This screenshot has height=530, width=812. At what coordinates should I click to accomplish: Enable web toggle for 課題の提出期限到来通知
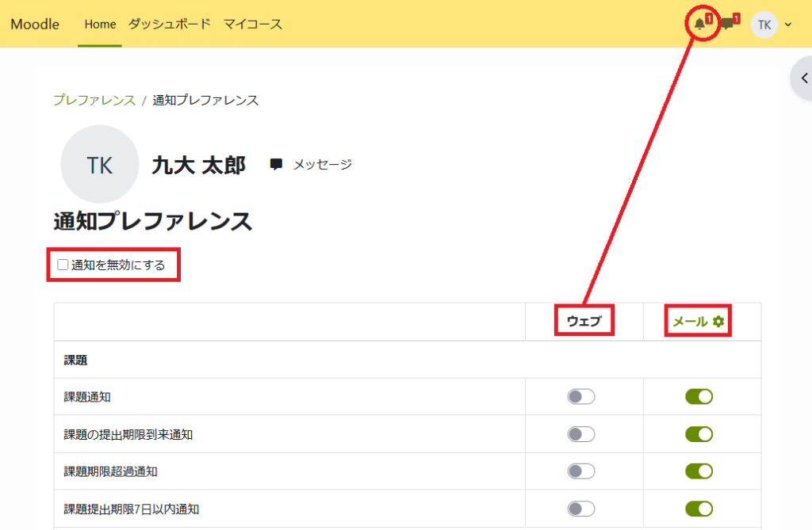coord(580,434)
